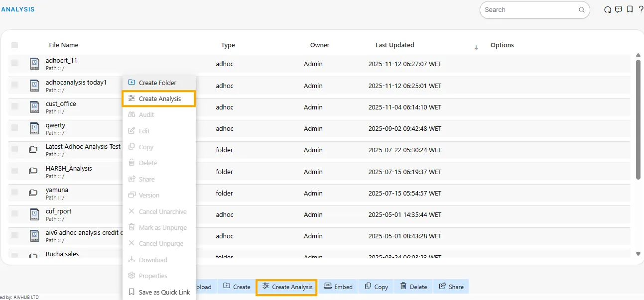Open the comments chat icon
Viewport: 644px width, 300px height.
619,9
